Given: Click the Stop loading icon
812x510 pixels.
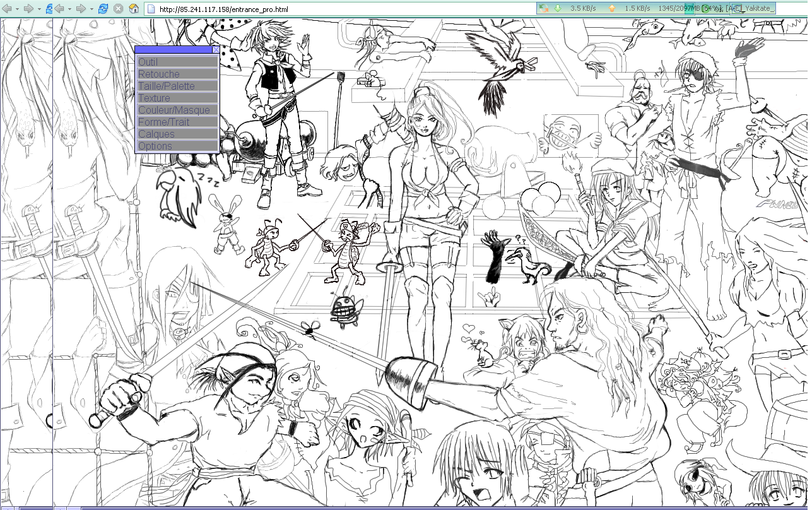Looking at the screenshot, I should coord(118,9).
